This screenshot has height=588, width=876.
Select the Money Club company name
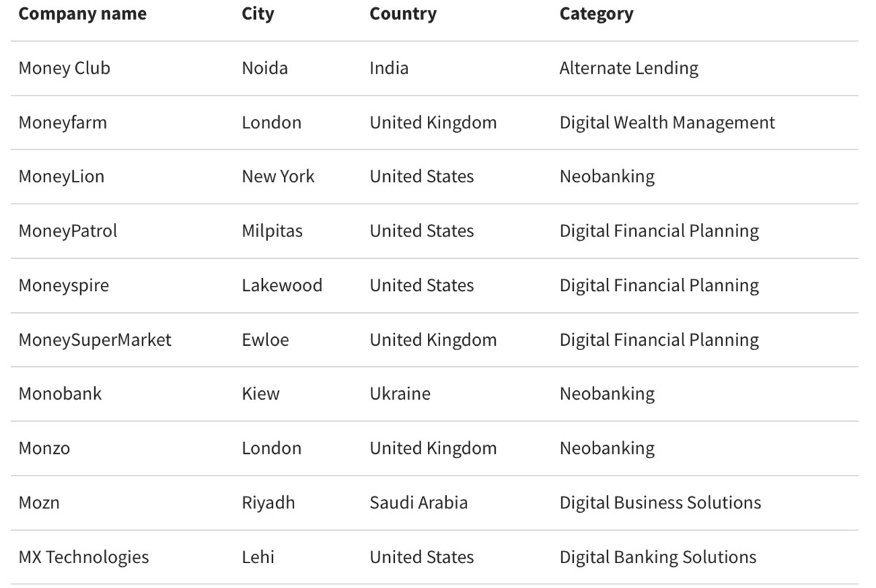click(64, 68)
